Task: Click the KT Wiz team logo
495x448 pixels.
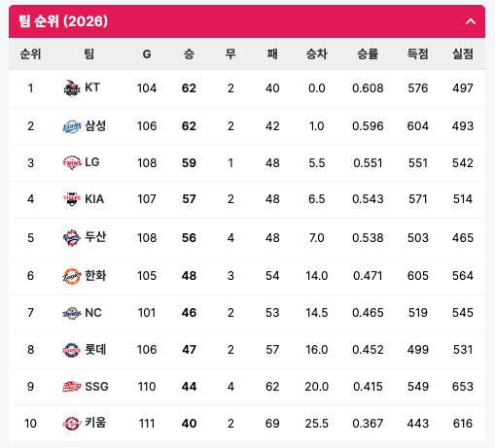Action: 71,88
